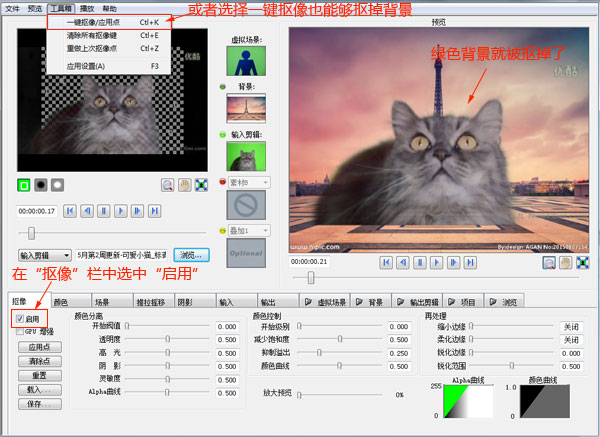Select the white circle matte view icon
Viewport: 600px width, 437px height.
[57, 185]
